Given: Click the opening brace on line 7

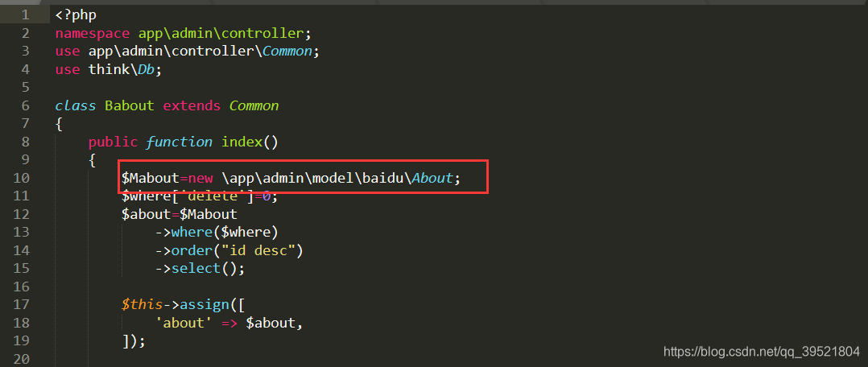Looking at the screenshot, I should pyautogui.click(x=60, y=124).
